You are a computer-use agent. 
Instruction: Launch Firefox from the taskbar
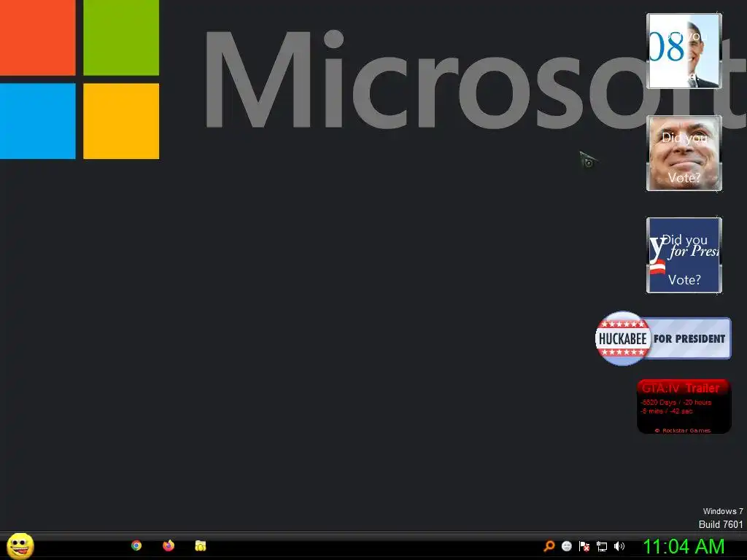[169, 545]
